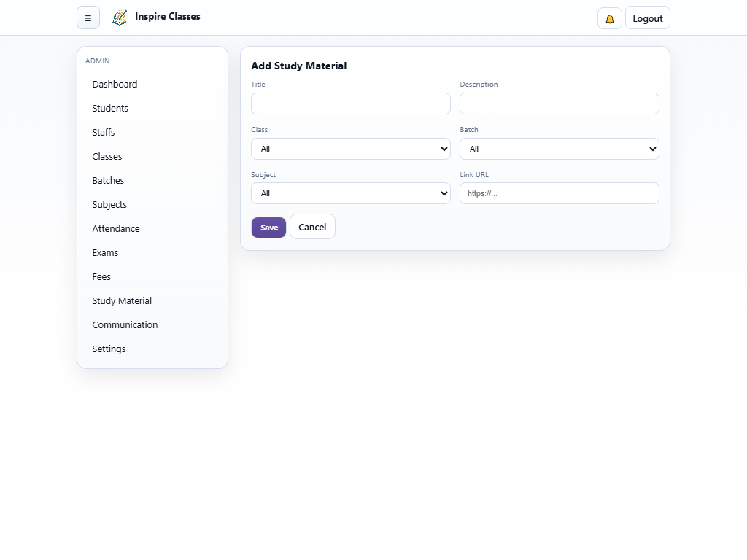
Task: Open notifications bell icon
Action: [x=610, y=18]
